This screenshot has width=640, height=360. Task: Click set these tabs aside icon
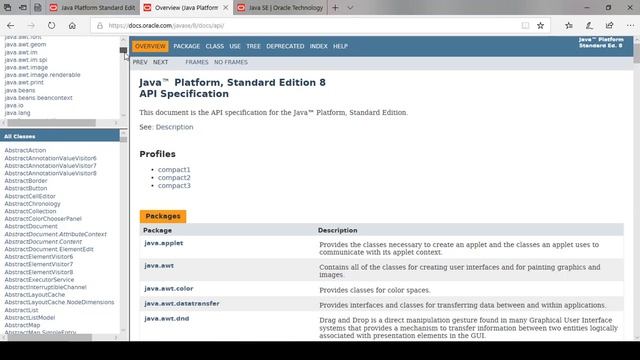click(x=23, y=8)
